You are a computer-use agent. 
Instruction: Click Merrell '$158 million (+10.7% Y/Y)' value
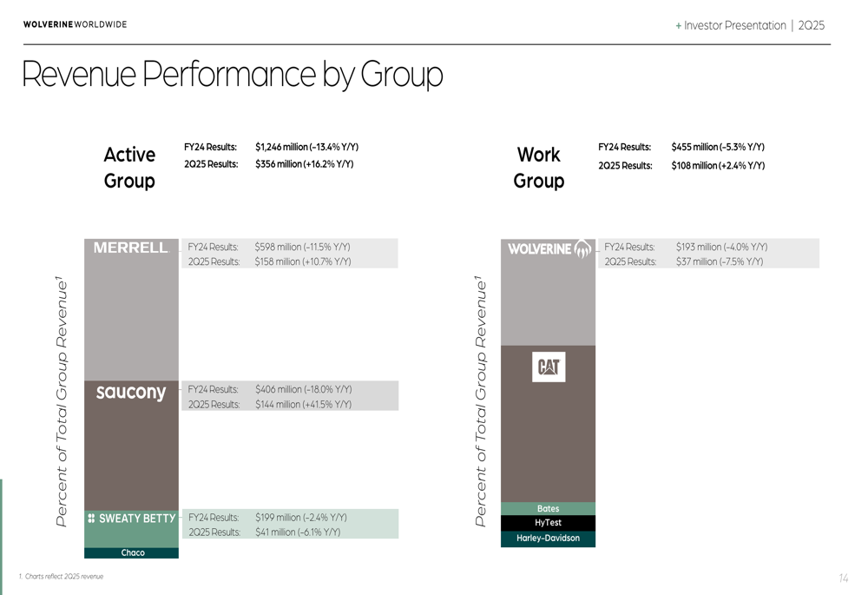303,261
